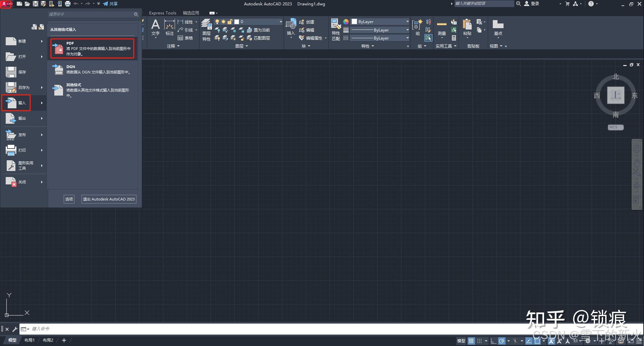The height and width of the screenshot is (346, 644).
Task: Click the workspace switching gear icon on status bar
Action: pos(588,341)
